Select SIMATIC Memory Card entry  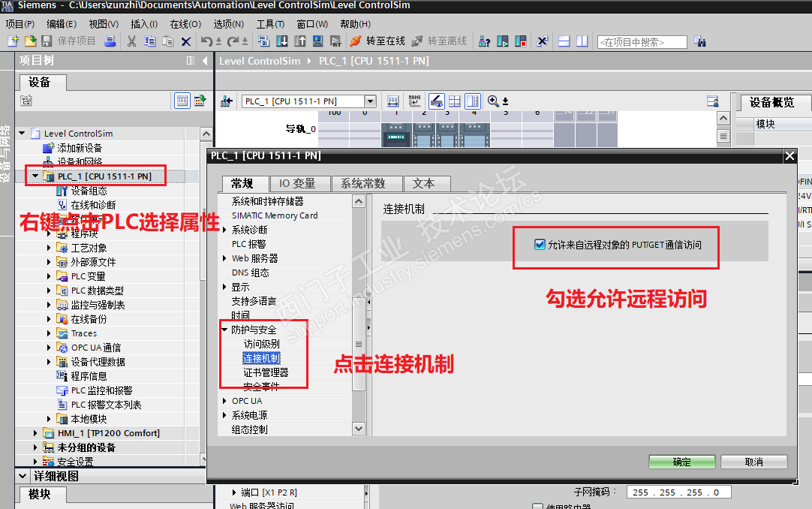click(275, 215)
